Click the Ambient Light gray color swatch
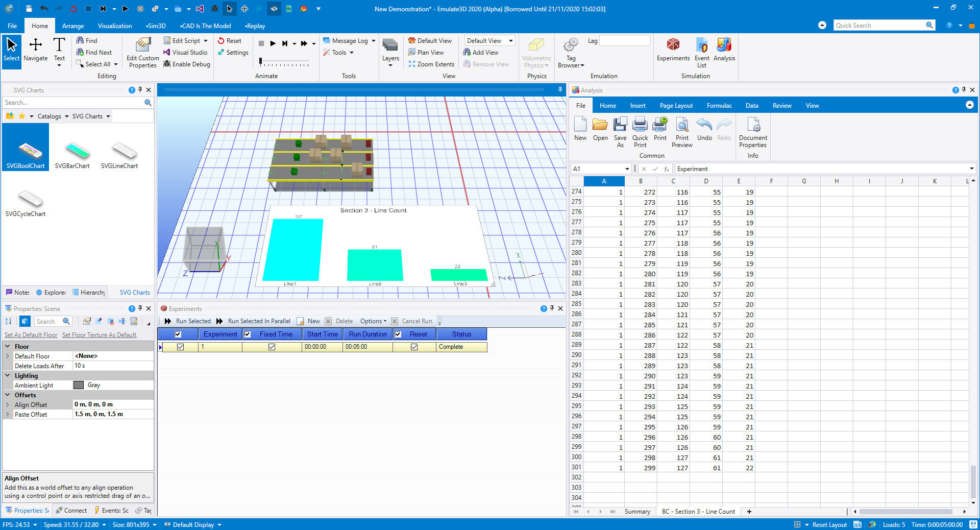This screenshot has height=530, width=980. point(79,385)
